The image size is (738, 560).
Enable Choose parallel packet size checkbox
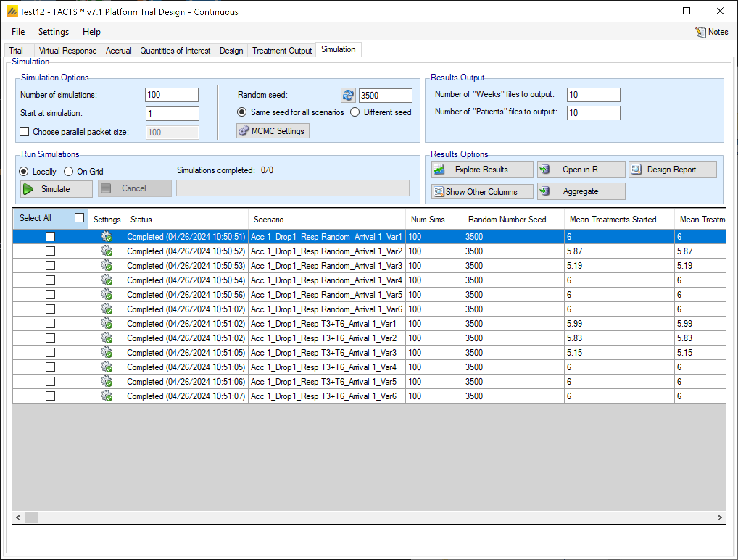24,132
